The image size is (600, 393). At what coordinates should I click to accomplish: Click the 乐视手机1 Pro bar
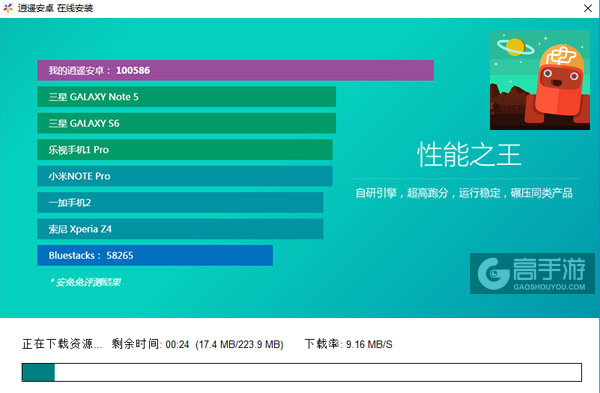coord(185,150)
